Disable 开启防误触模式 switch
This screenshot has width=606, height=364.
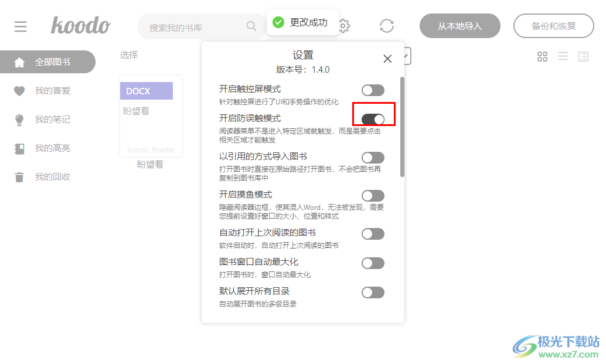tap(373, 120)
